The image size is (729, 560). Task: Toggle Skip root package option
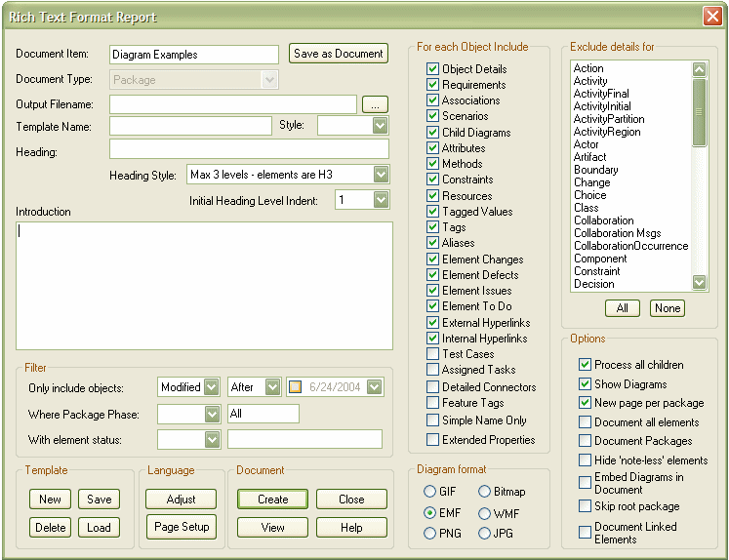pyautogui.click(x=585, y=506)
